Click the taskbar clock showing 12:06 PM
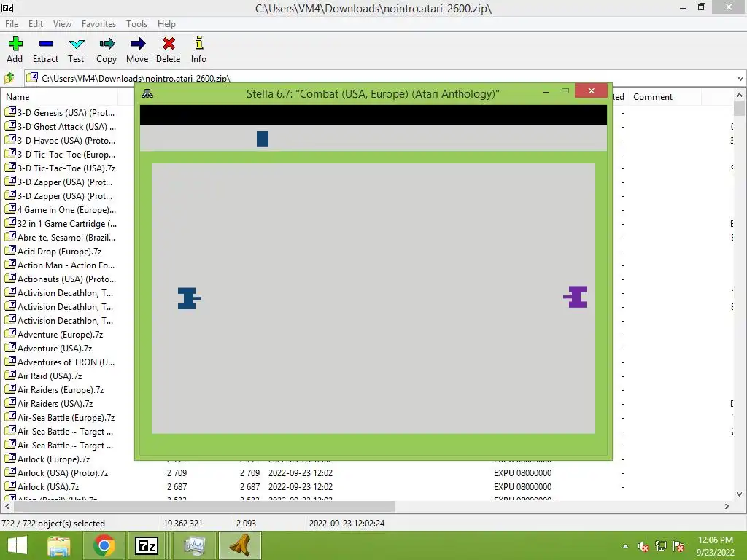 click(715, 546)
